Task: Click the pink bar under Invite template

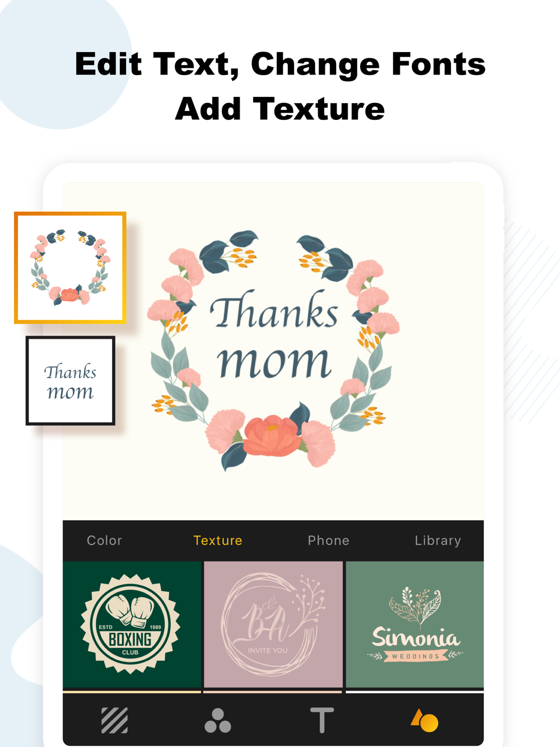Action: [273, 692]
